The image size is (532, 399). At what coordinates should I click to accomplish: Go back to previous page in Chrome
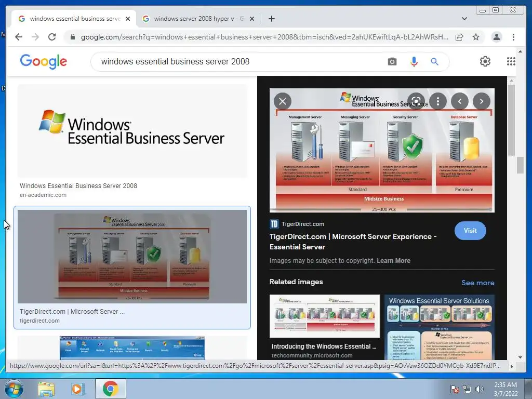coord(19,37)
